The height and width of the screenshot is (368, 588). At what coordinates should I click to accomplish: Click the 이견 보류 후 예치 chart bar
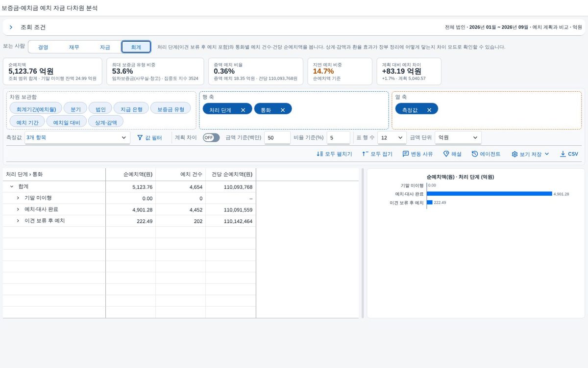pos(430,202)
